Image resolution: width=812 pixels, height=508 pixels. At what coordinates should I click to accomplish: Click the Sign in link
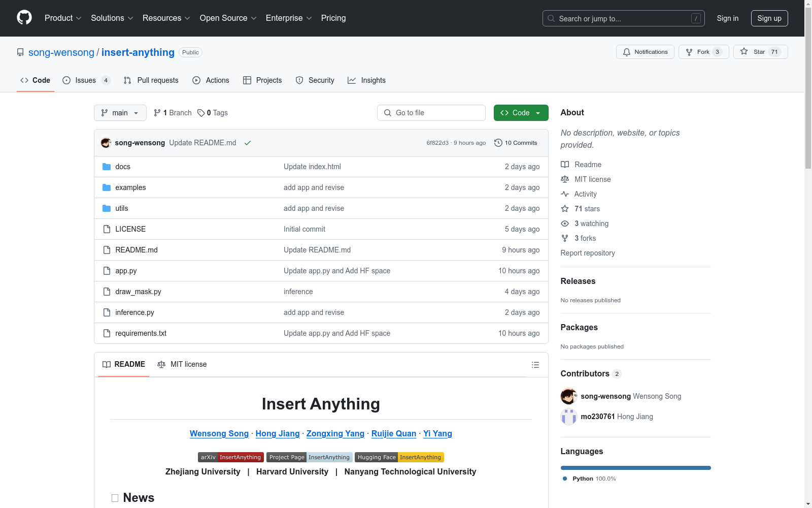point(728,18)
